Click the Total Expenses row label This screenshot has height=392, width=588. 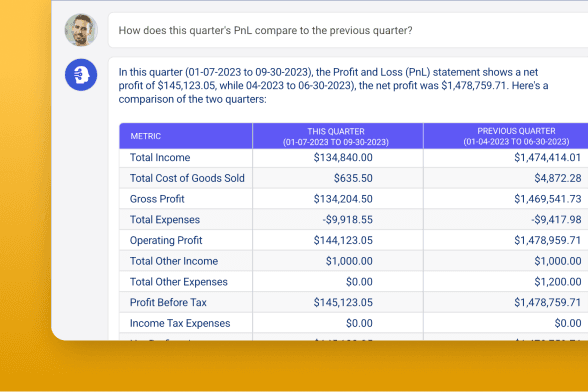pyautogui.click(x=165, y=220)
